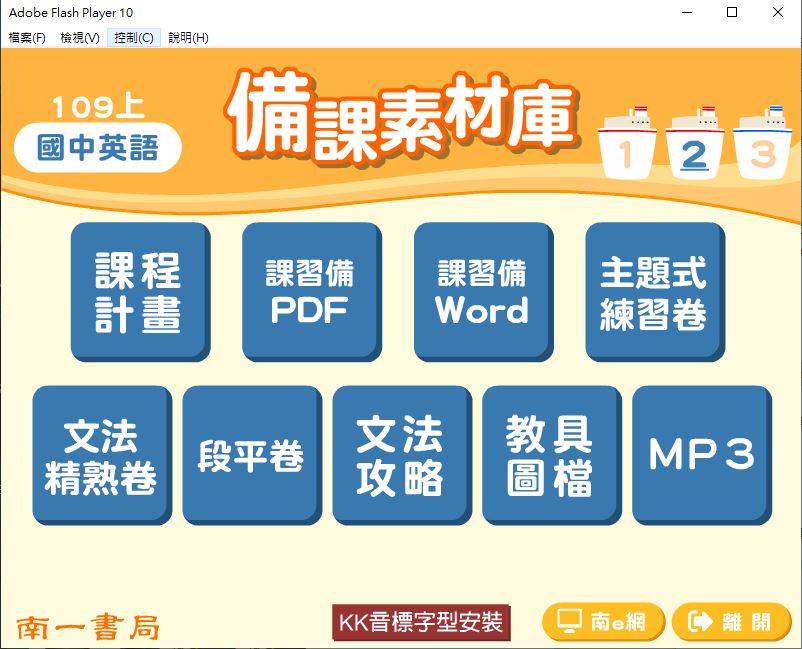Open the 檔案(F) menu
This screenshot has width=802, height=649.
coord(27,38)
